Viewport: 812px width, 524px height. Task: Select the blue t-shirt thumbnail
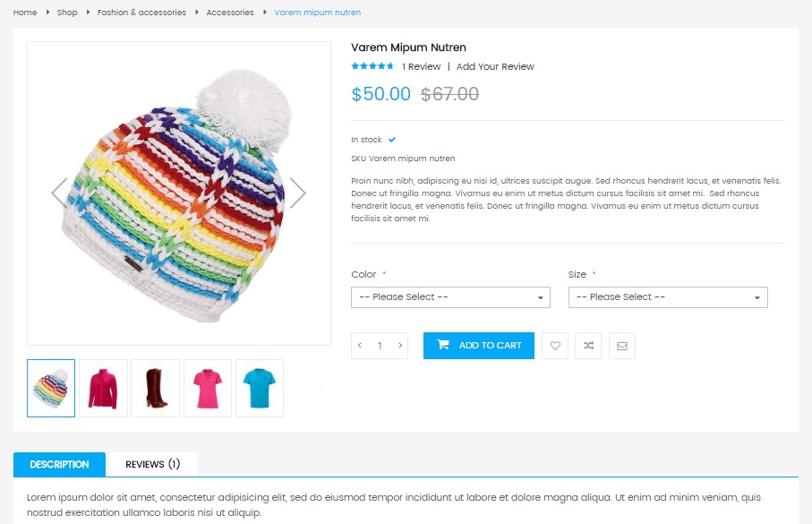coord(260,388)
